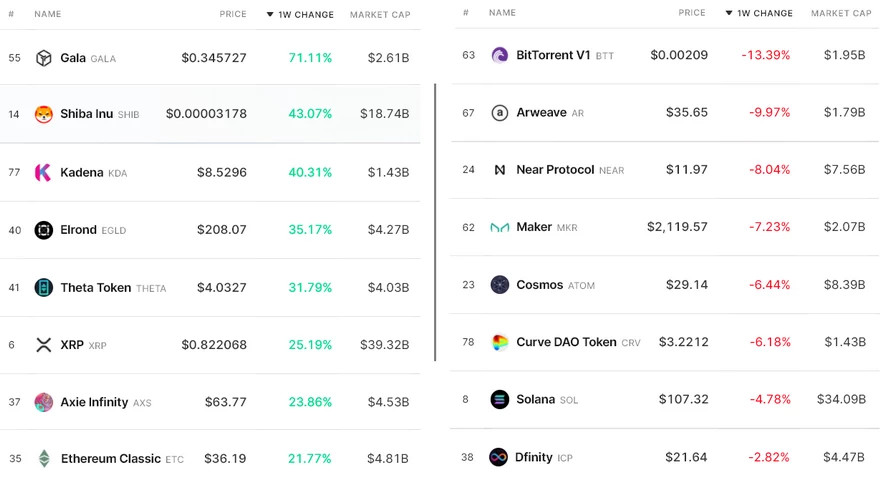Screen dimensions: 880x483
Task: Sort left table by NAME header
Action: 48,15
